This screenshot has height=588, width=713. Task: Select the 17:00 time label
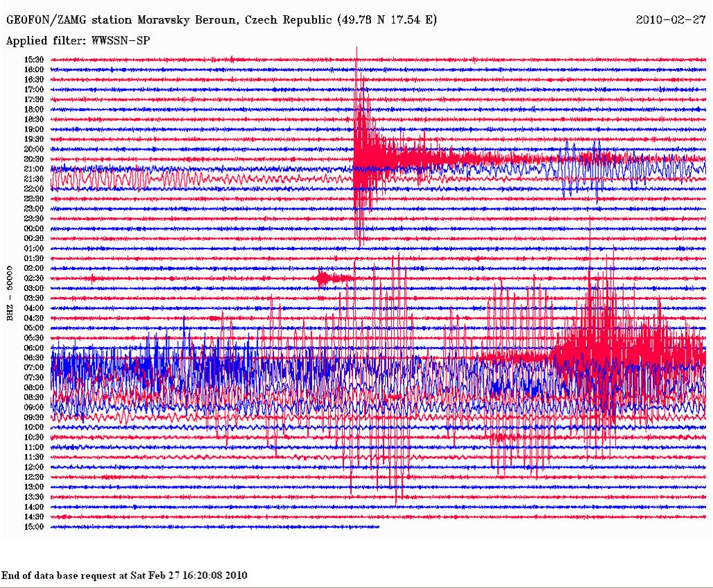tap(35, 90)
